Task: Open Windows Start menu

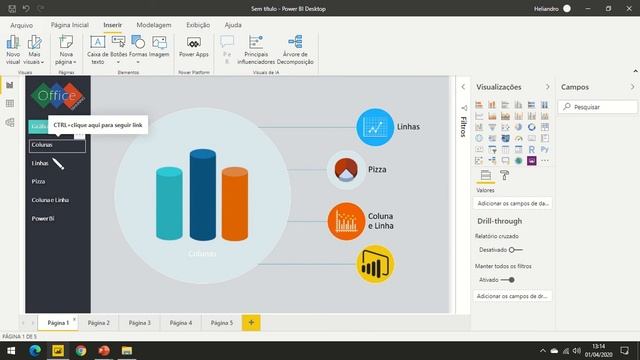Action: coord(11,351)
